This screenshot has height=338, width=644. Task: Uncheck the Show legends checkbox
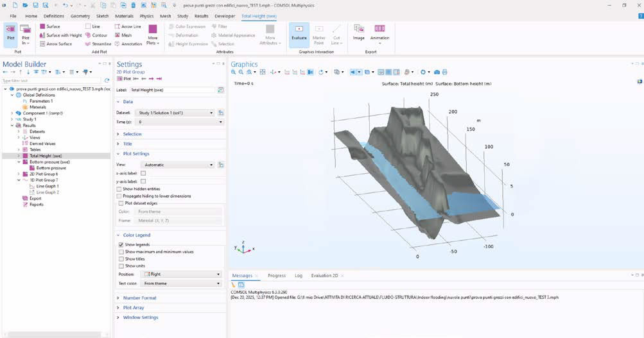click(121, 245)
